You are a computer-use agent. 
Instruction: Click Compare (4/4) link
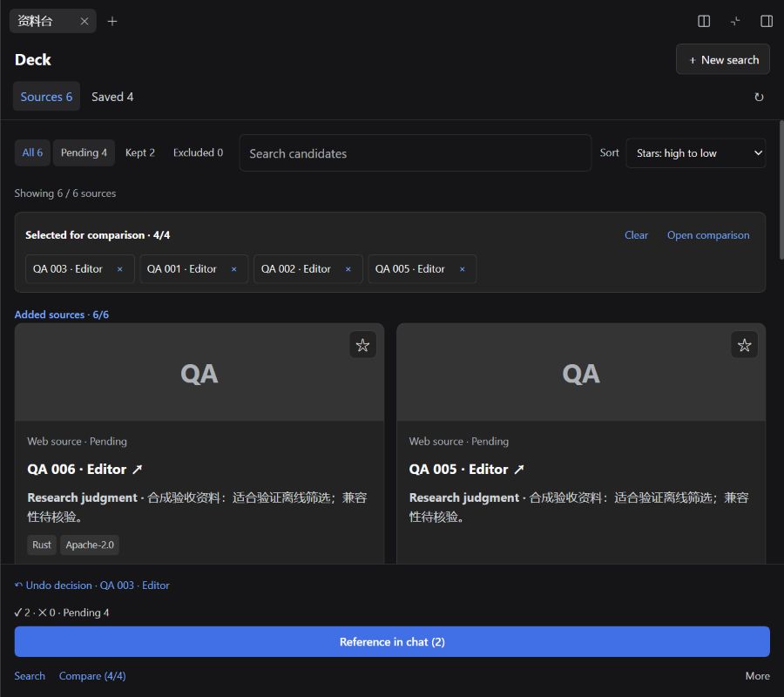click(92, 675)
